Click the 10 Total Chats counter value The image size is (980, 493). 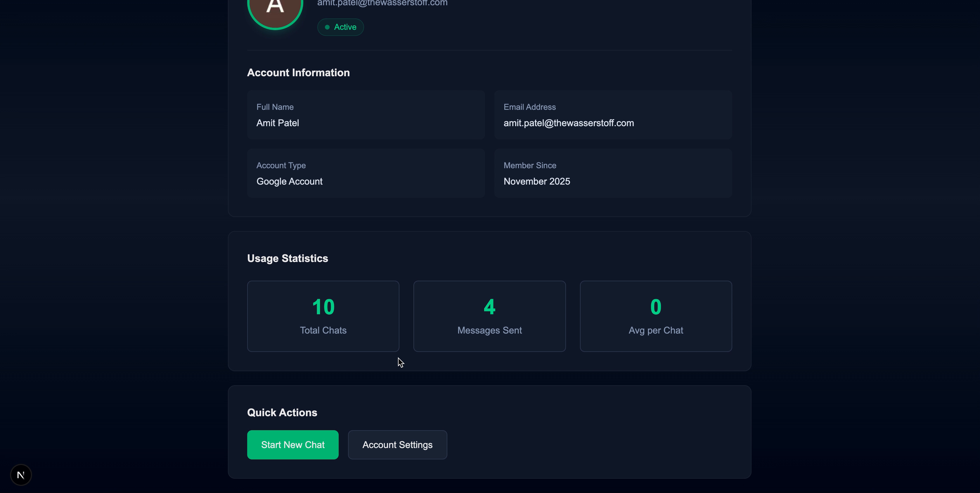tap(323, 307)
